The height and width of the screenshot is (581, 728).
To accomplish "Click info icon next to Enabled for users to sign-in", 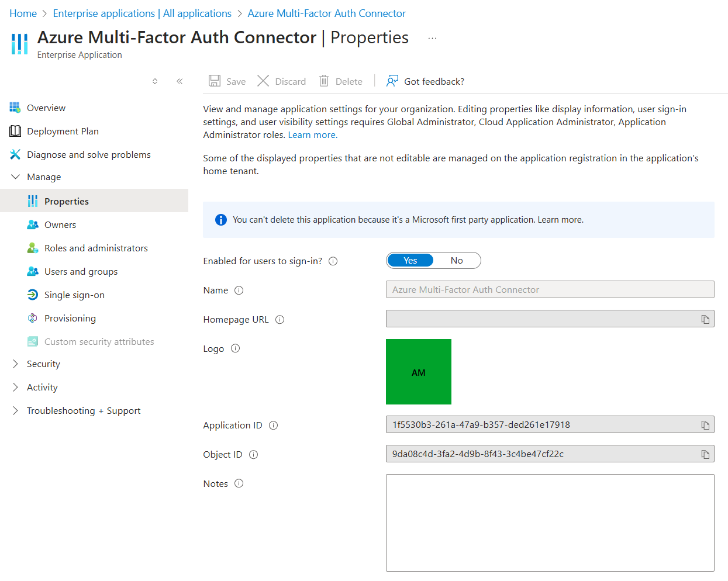I will [333, 261].
